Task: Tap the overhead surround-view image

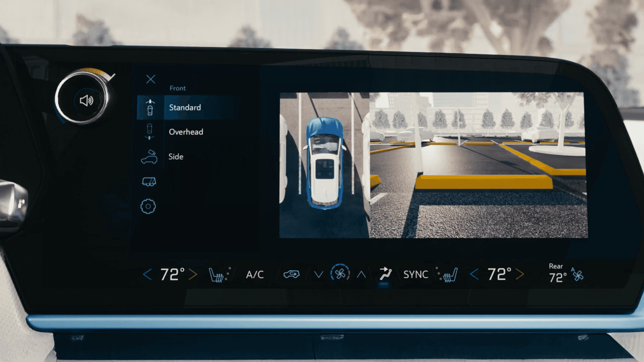Action: click(x=324, y=165)
